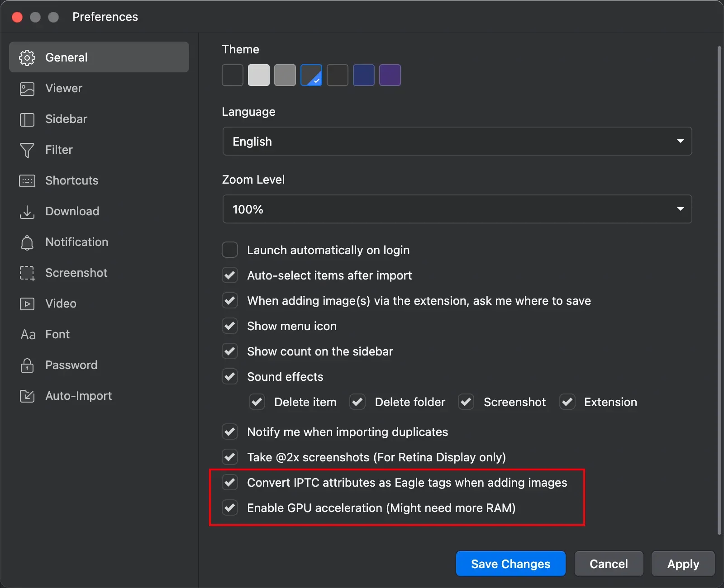Toggle Screenshot sound effect checkbox
This screenshot has width=724, height=588.
(x=466, y=402)
